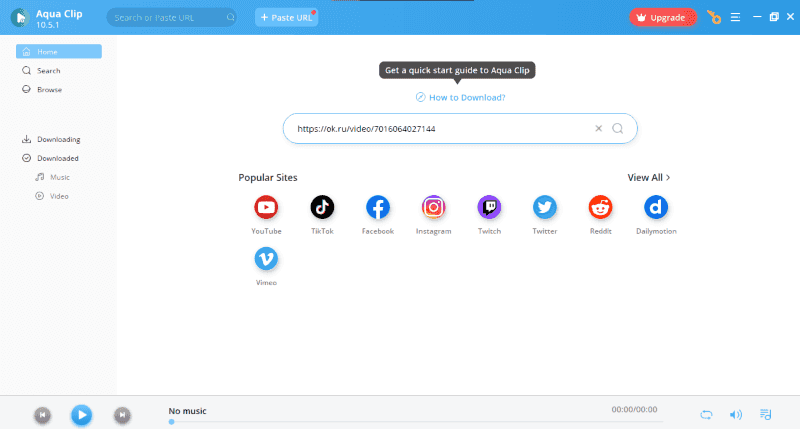
Task: Select the Instagram site icon
Action: pyautogui.click(x=433, y=207)
